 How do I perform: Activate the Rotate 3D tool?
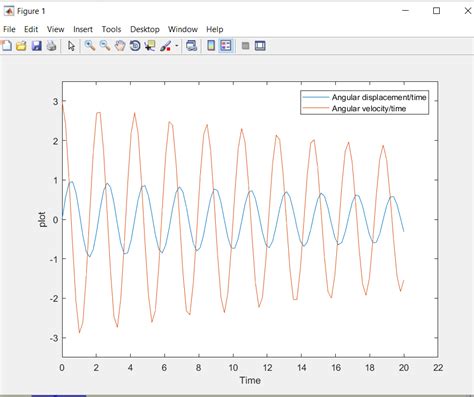pos(135,46)
